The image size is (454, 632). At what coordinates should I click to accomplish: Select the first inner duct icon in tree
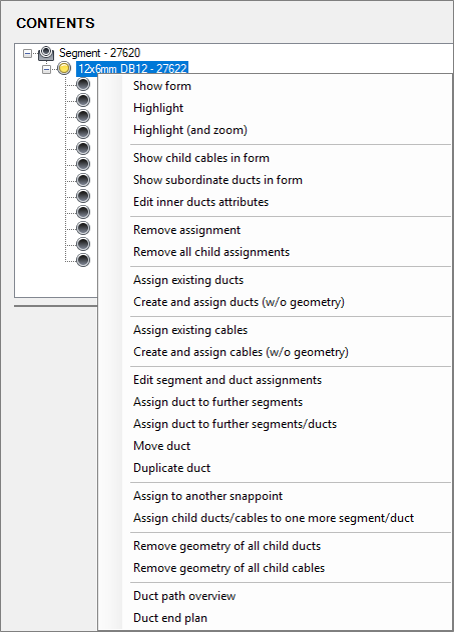point(83,84)
